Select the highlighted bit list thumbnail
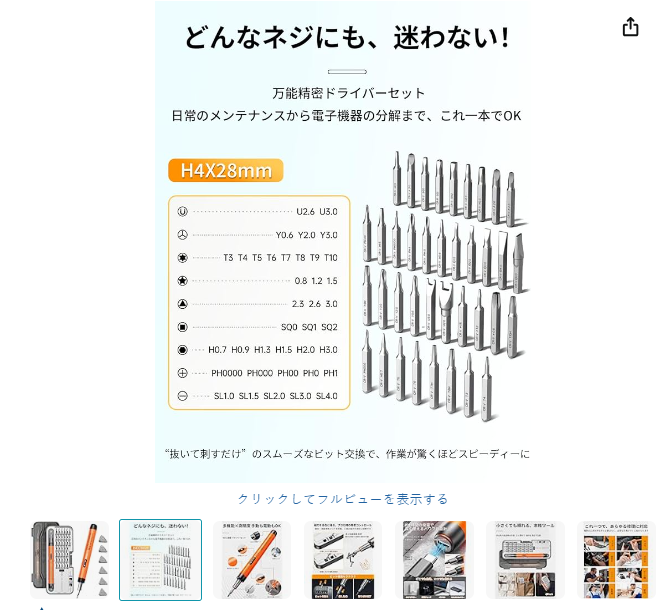659x610 pixels. [x=161, y=560]
